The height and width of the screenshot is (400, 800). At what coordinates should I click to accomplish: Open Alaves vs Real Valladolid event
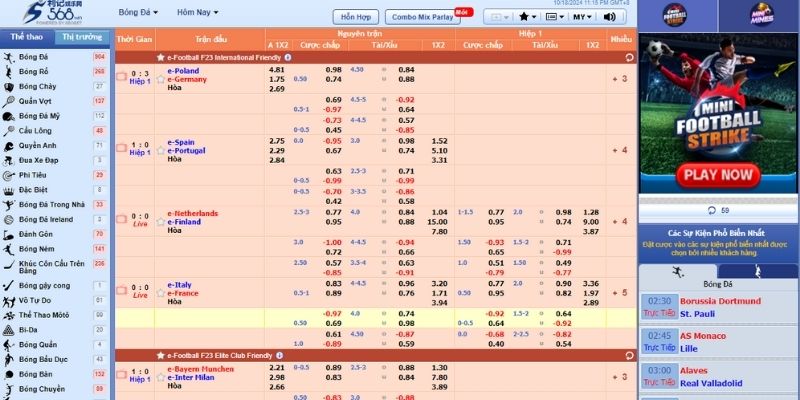click(719, 377)
